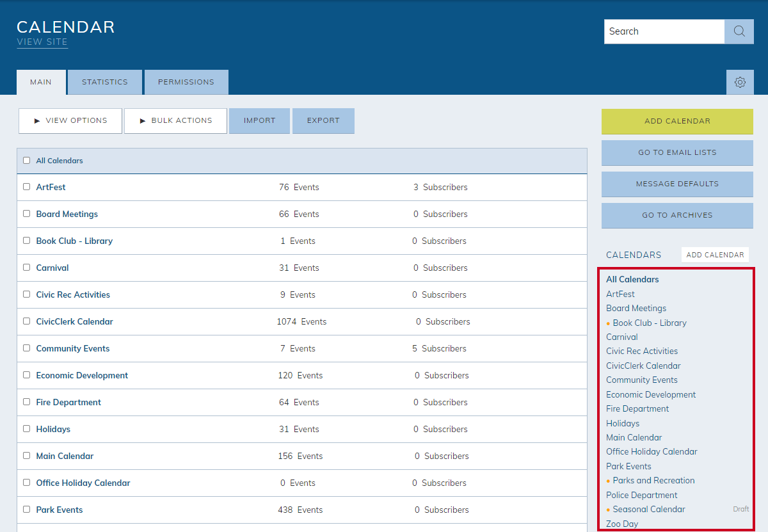
Task: Open ArtFest in the calendar table
Action: click(x=51, y=187)
